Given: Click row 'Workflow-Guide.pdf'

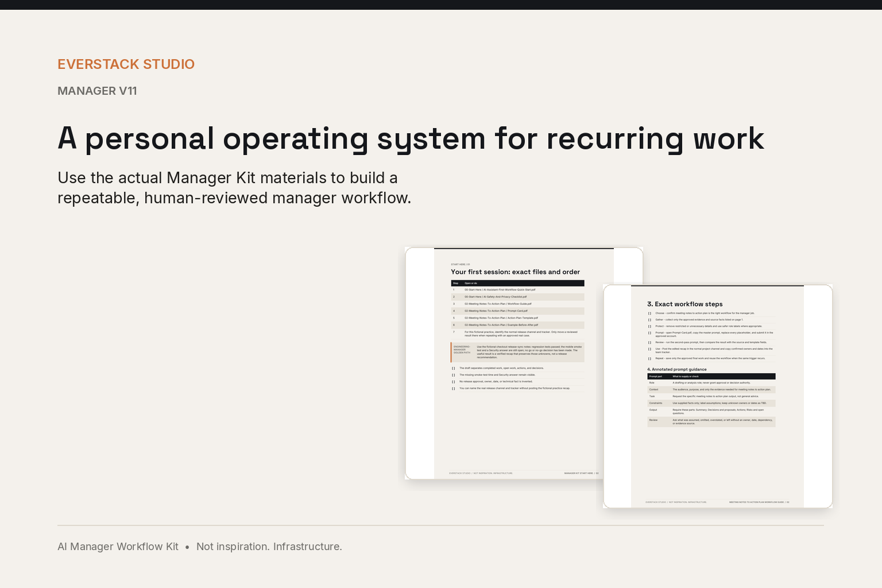Looking at the screenshot, I should tap(517, 304).
